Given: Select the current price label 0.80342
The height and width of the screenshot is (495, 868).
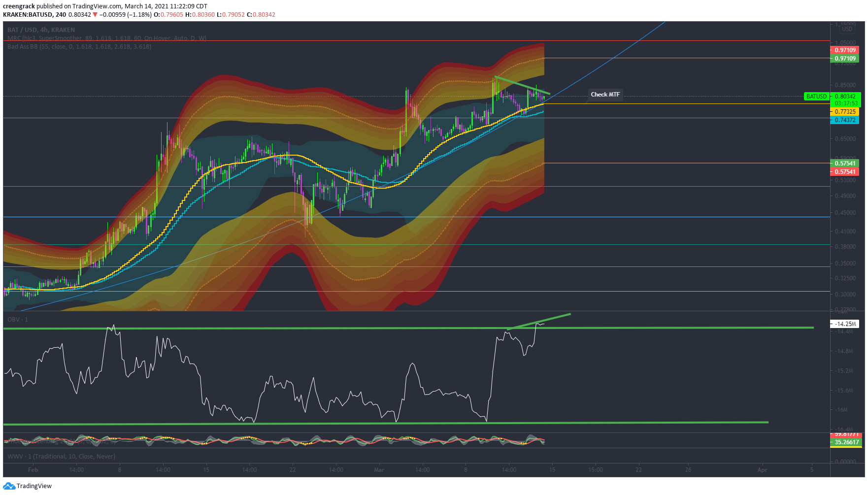Looking at the screenshot, I should pyautogui.click(x=846, y=97).
